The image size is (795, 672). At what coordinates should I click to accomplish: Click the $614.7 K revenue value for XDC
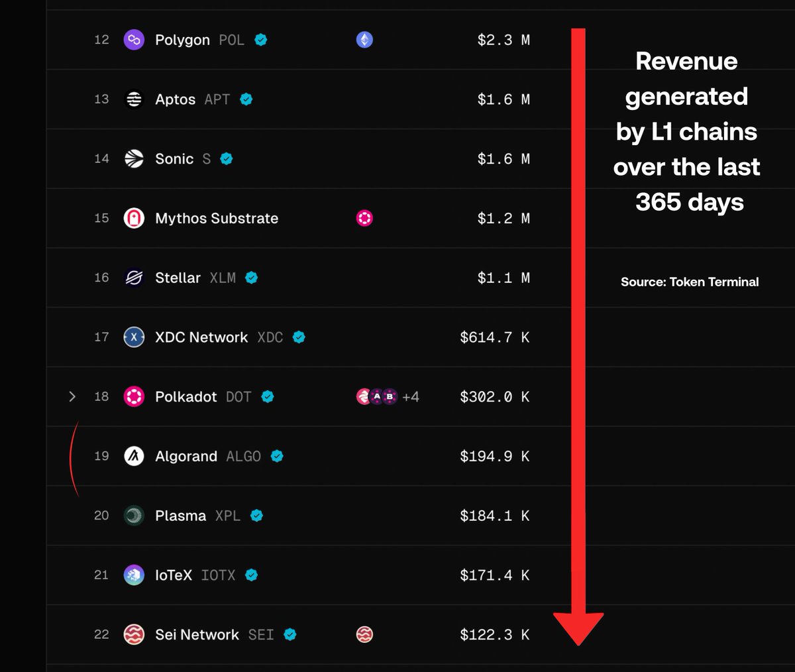[x=495, y=337]
